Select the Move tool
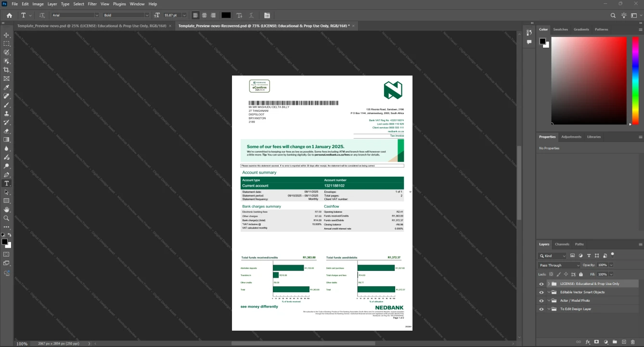This screenshot has width=644, height=347. pos(7,35)
